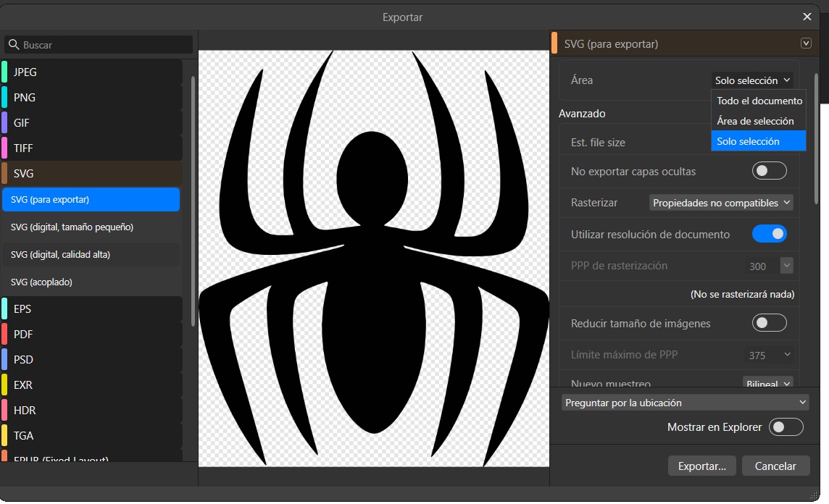Pick the EPS export format

[x=22, y=309]
